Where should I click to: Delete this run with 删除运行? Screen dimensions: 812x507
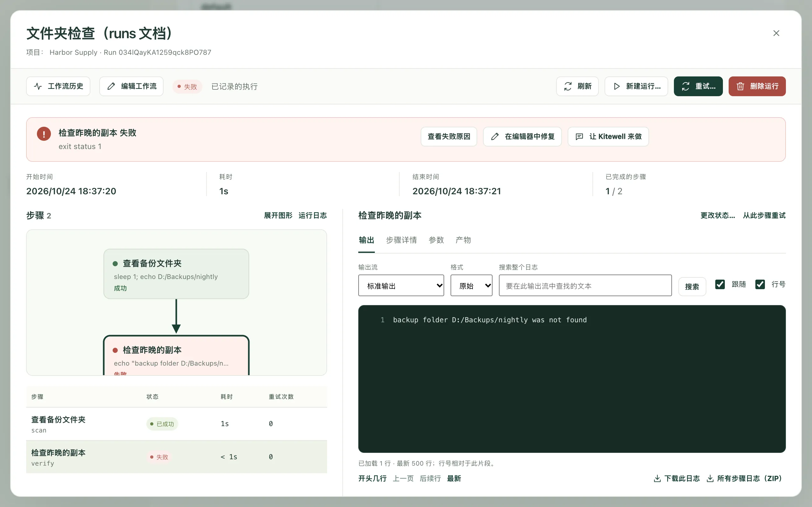[x=757, y=86]
